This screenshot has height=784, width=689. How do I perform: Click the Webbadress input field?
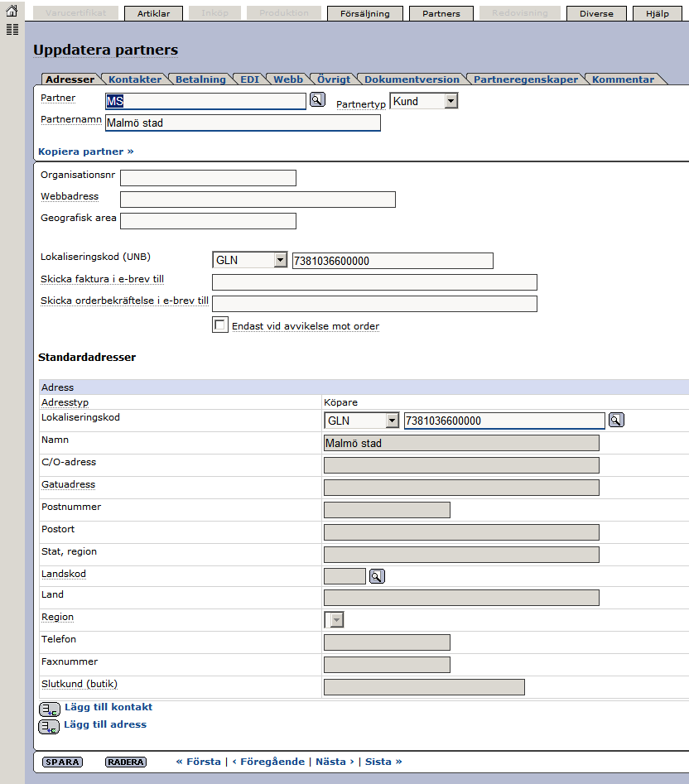[258, 200]
